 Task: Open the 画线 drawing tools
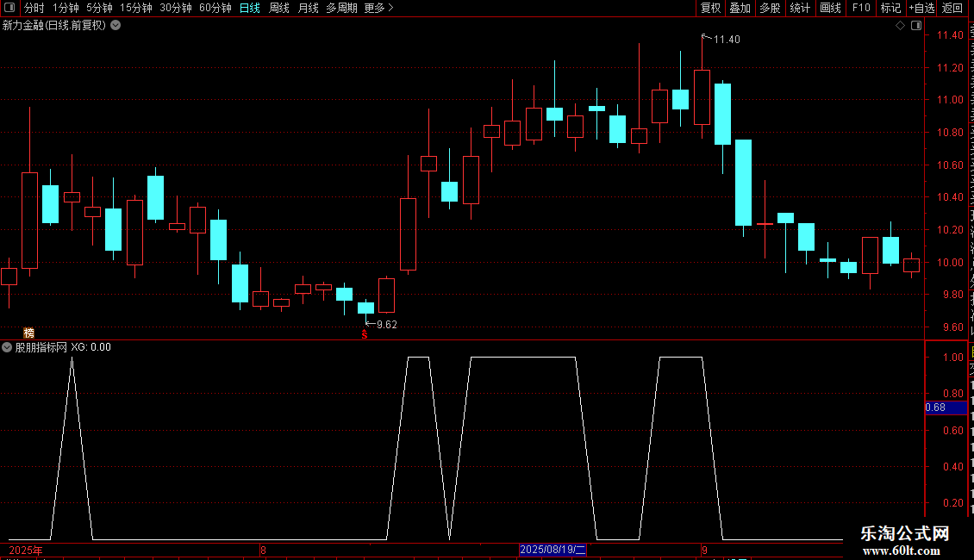[x=830, y=8]
